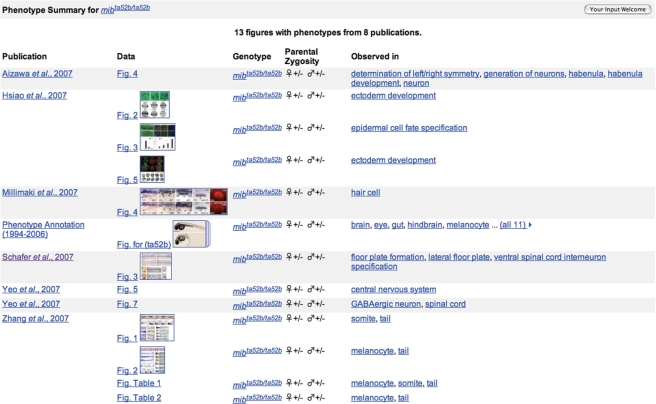Image resolution: width=656 pixels, height=404 pixels.
Task: Open Zhang Fig. 1 thumbnail
Action: (159, 328)
